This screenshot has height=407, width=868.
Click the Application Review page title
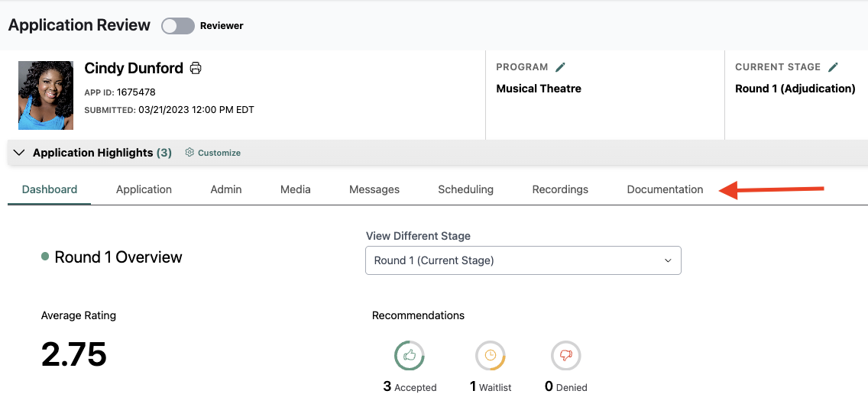[79, 25]
